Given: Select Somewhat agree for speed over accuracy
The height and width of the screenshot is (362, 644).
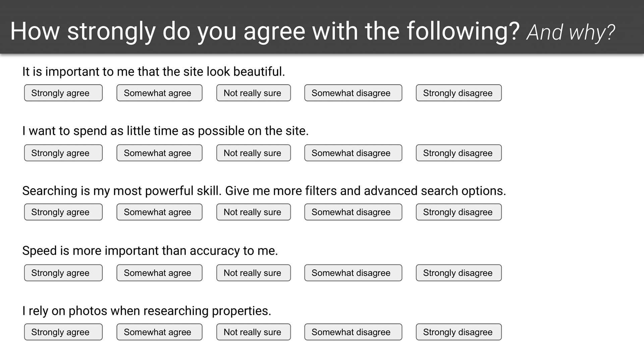Looking at the screenshot, I should 159,273.
